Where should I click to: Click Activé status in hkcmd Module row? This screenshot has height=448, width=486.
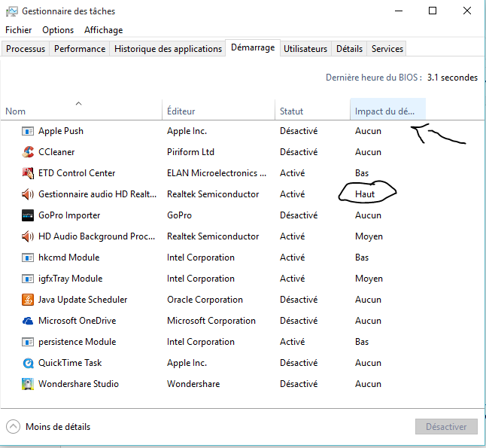point(293,258)
